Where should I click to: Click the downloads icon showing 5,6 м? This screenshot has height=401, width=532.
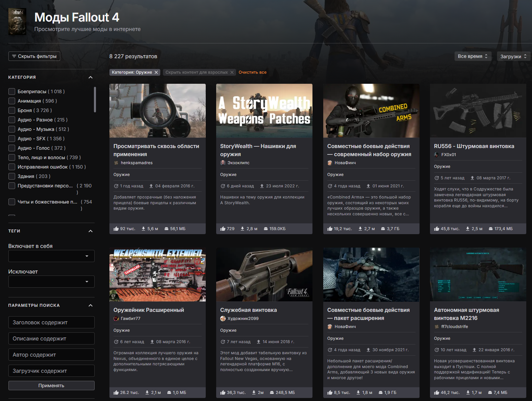(143, 229)
